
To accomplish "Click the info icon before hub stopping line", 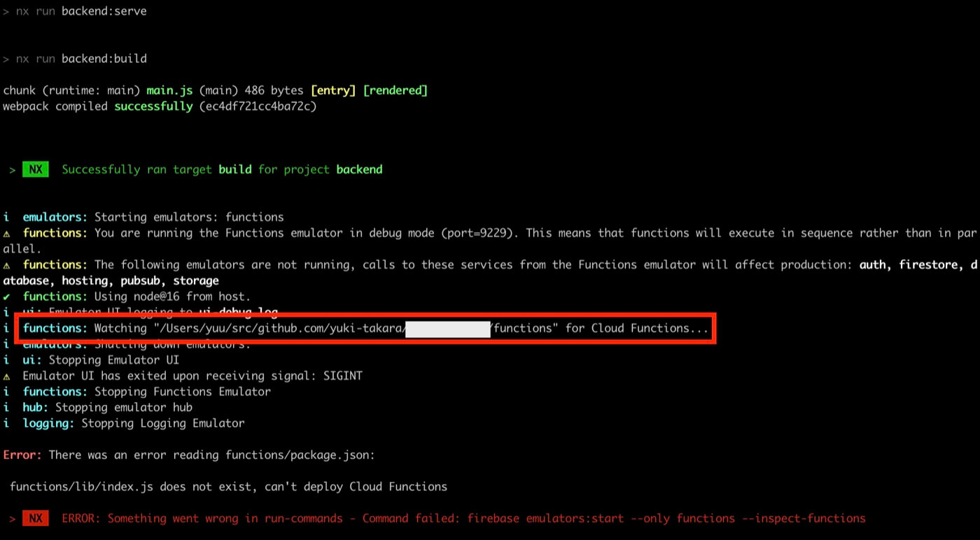I will click(x=6, y=407).
